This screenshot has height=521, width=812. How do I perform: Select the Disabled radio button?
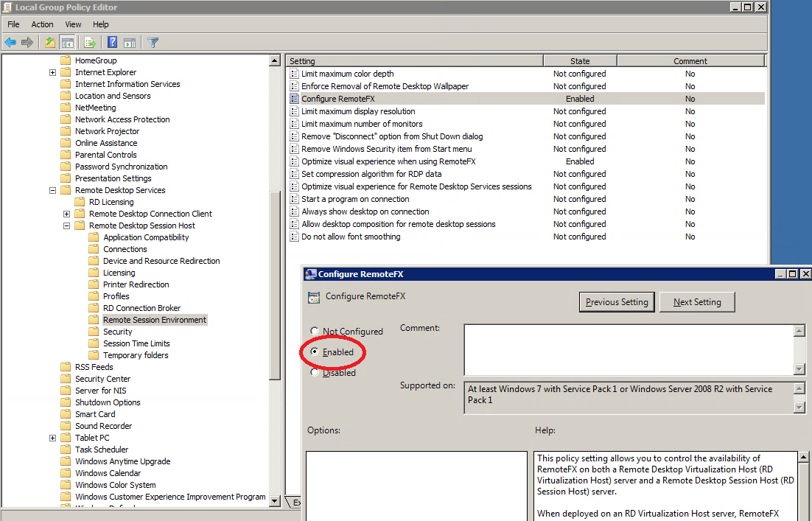315,373
